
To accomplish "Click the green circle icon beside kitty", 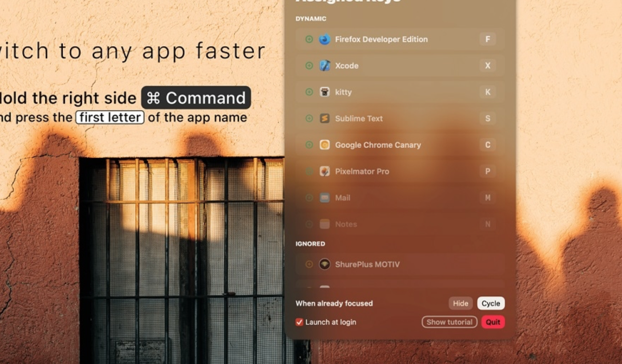I will (309, 92).
